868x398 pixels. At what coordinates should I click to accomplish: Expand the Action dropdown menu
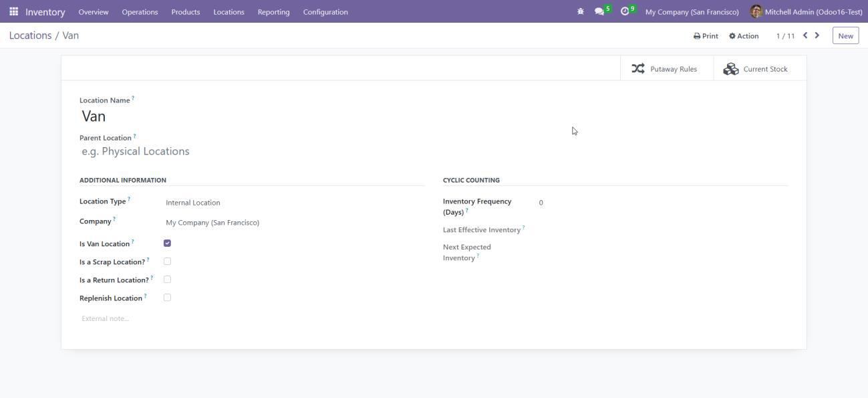[x=744, y=36]
